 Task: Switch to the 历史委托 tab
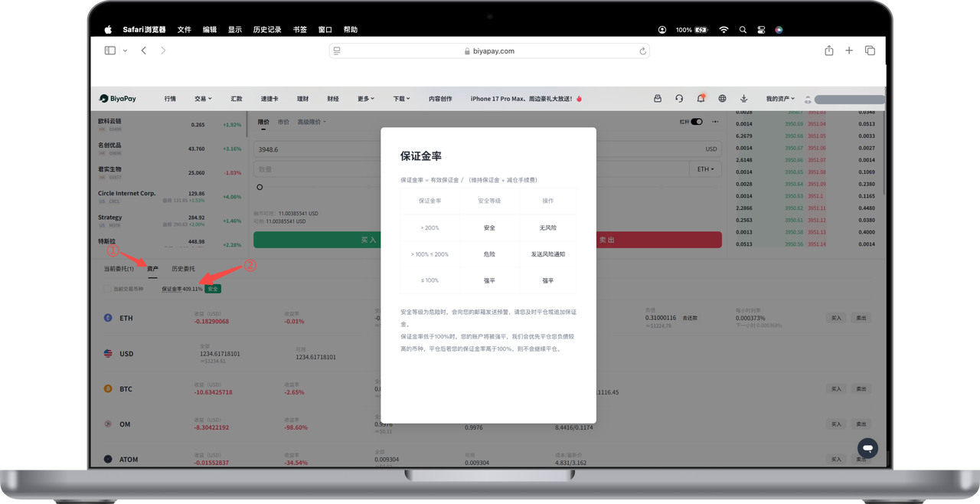point(183,269)
